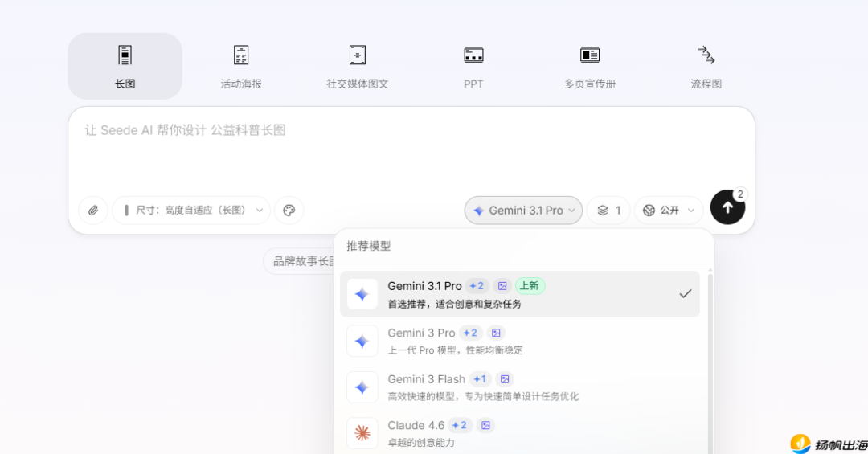This screenshot has height=454, width=868.
Task: Click the model list vertical scrollbar
Action: click(x=710, y=362)
